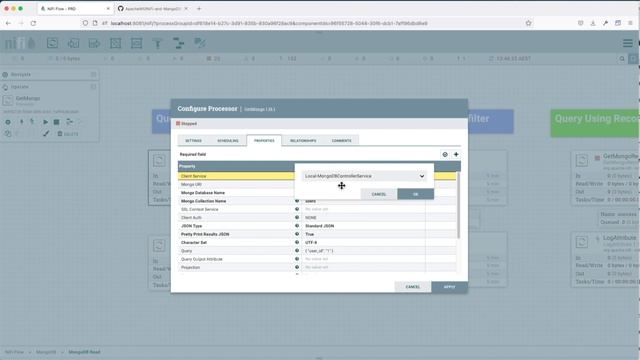Bookmark this page with the star icon
Screen dimensions: 640x360
[x=529, y=23]
